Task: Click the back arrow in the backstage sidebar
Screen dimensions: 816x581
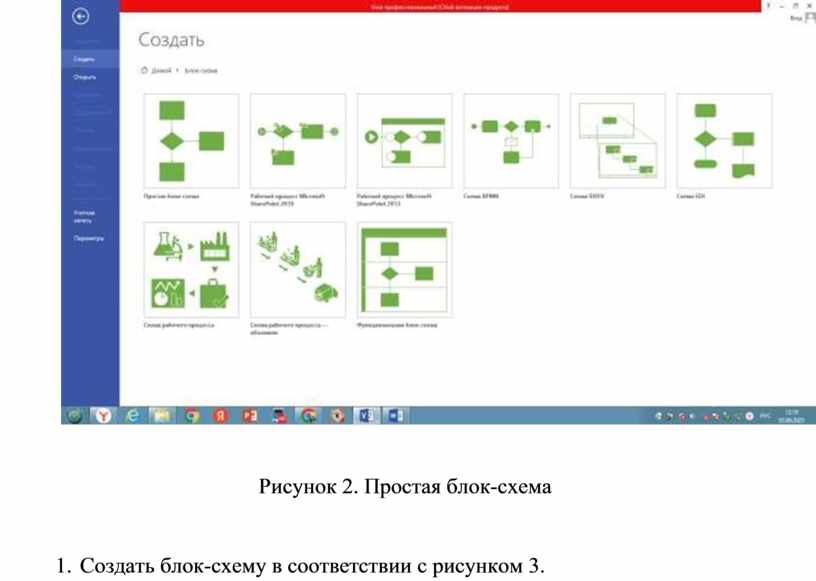Action: [x=81, y=16]
